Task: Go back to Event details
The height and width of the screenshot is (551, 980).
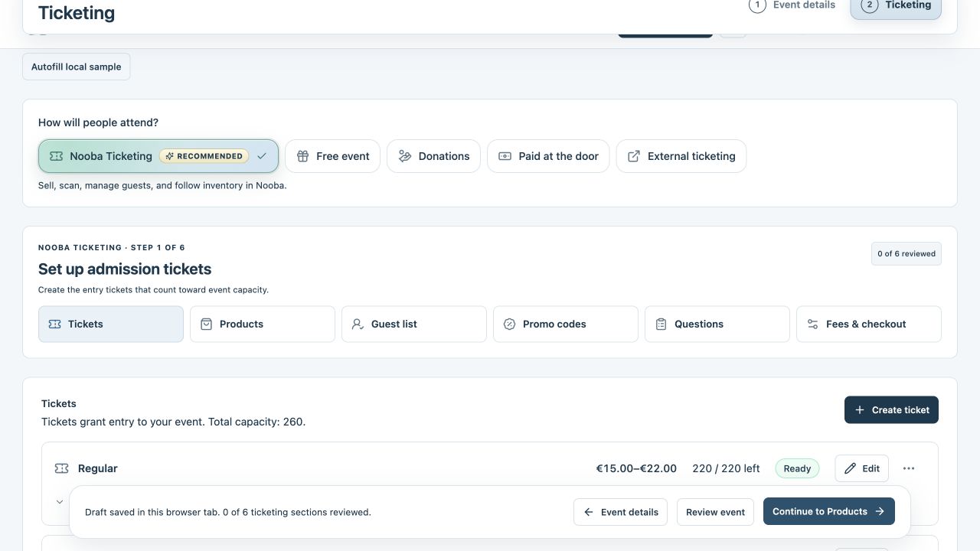Action: [621, 512]
